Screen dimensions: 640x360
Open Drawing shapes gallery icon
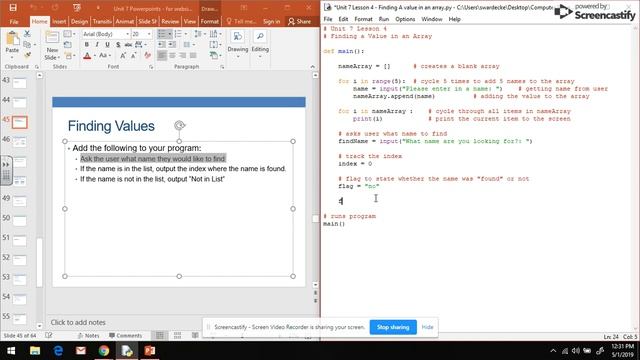tap(237, 37)
